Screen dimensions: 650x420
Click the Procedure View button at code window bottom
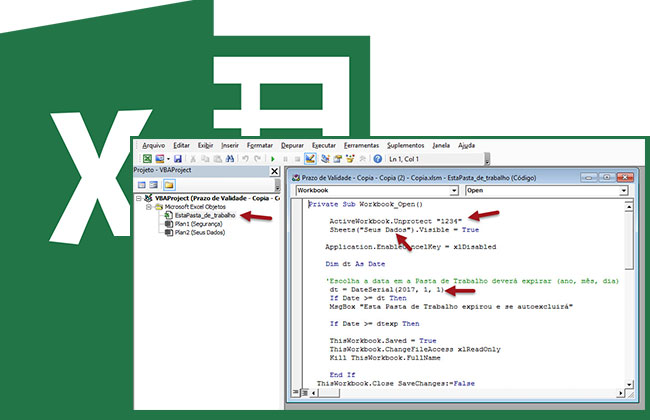(296, 392)
